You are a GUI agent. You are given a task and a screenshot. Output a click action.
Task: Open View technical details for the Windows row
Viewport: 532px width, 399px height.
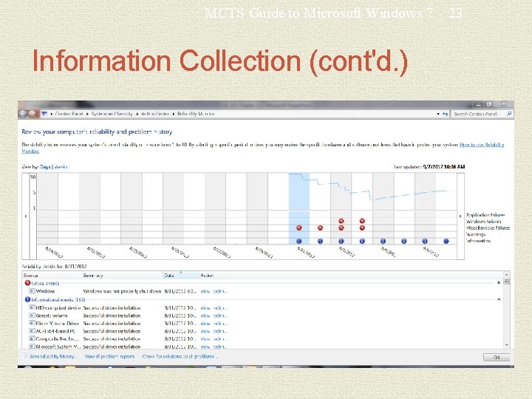(x=214, y=291)
